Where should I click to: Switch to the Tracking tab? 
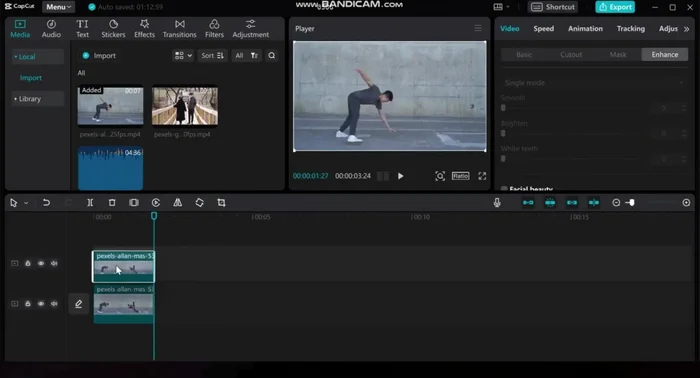630,29
